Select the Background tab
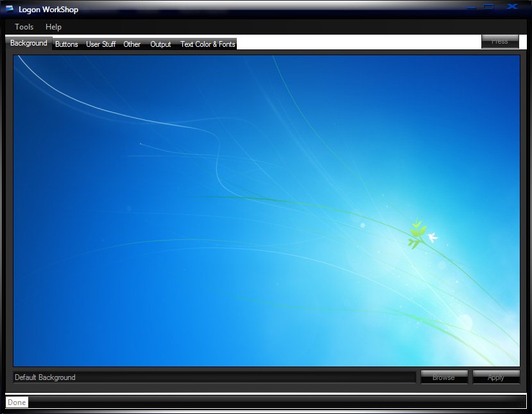This screenshot has width=532, height=414. click(29, 43)
